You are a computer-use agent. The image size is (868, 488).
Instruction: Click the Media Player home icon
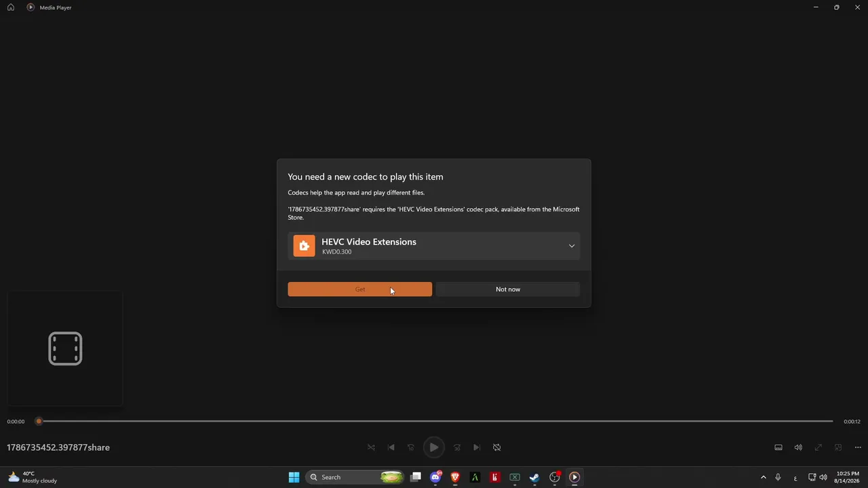click(x=11, y=7)
